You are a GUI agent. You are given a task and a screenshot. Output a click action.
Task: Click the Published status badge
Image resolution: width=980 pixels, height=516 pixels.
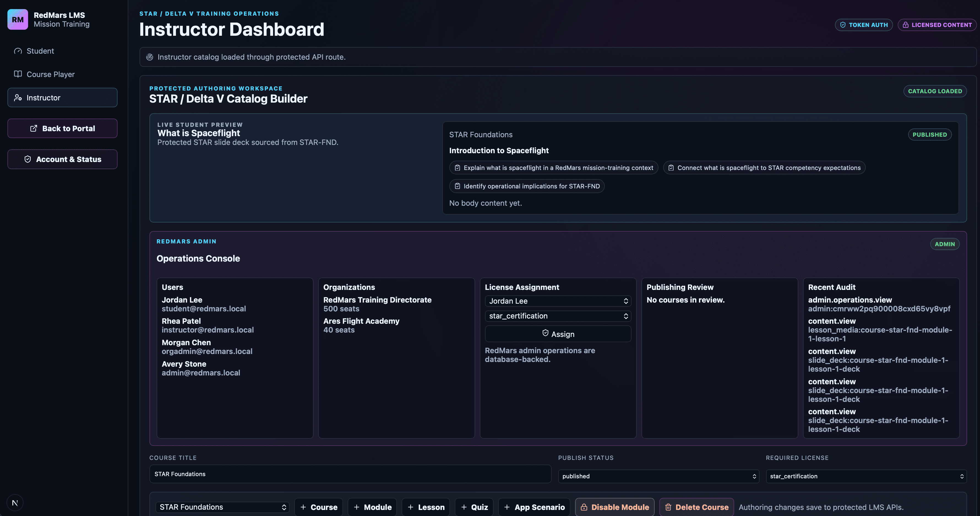click(929, 135)
